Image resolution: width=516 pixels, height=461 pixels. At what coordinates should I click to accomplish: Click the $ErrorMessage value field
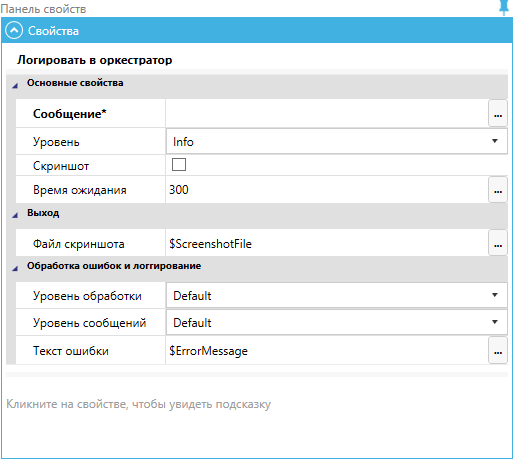click(327, 350)
